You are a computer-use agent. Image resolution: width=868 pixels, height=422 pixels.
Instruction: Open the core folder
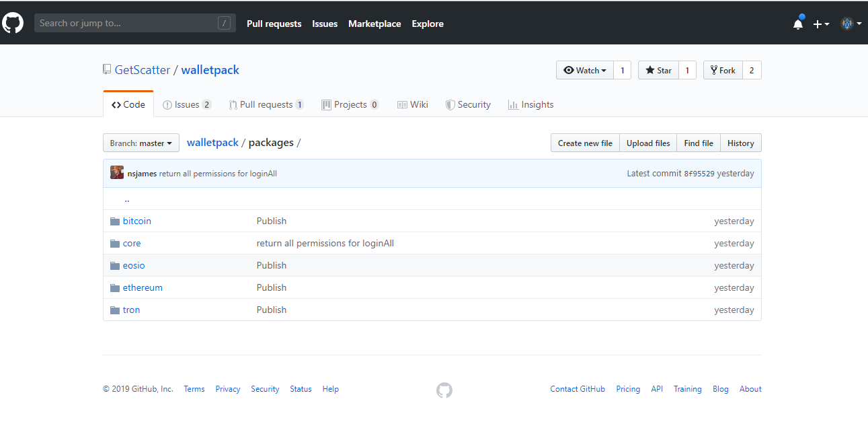click(x=132, y=244)
